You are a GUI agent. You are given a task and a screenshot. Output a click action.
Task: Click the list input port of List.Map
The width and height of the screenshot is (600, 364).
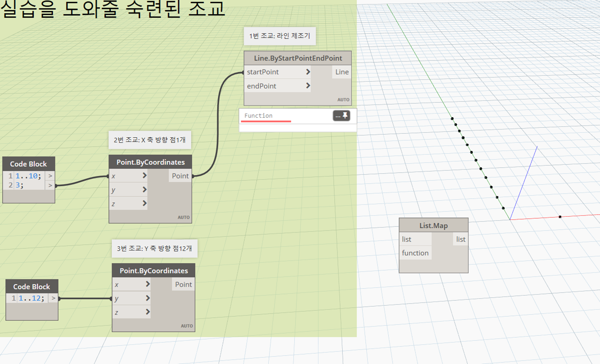coord(415,239)
